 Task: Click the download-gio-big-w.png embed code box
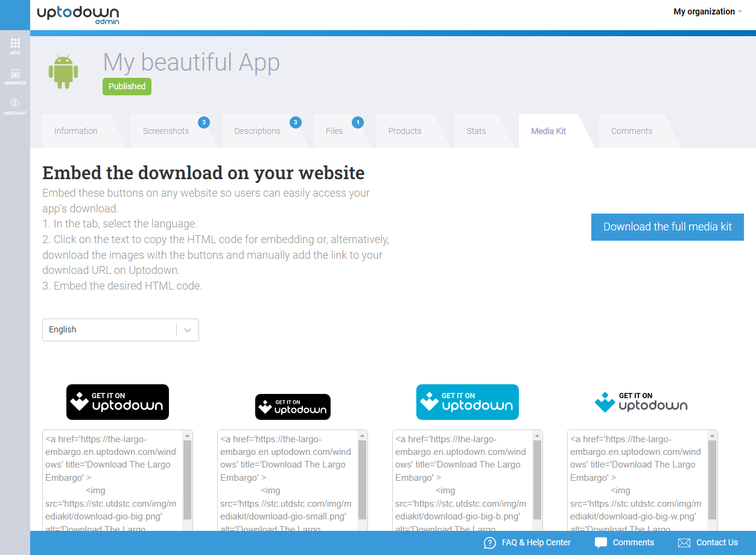(637, 481)
